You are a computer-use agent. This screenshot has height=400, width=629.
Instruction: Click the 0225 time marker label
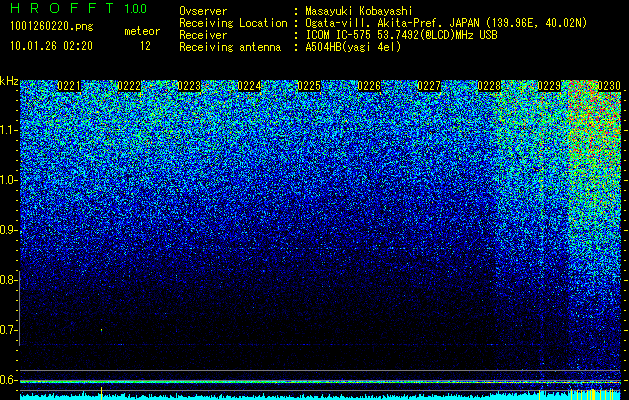point(309,86)
